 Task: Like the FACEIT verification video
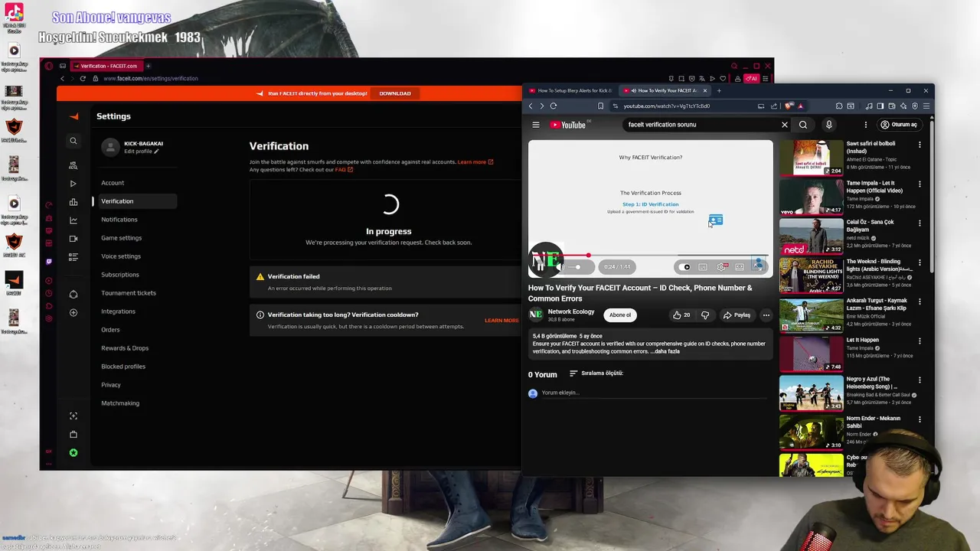(681, 315)
